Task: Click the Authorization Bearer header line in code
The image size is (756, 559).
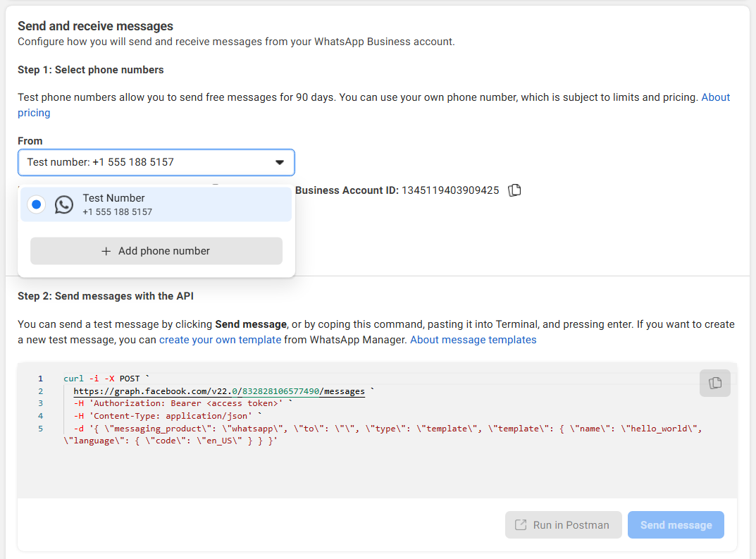Action: point(180,403)
